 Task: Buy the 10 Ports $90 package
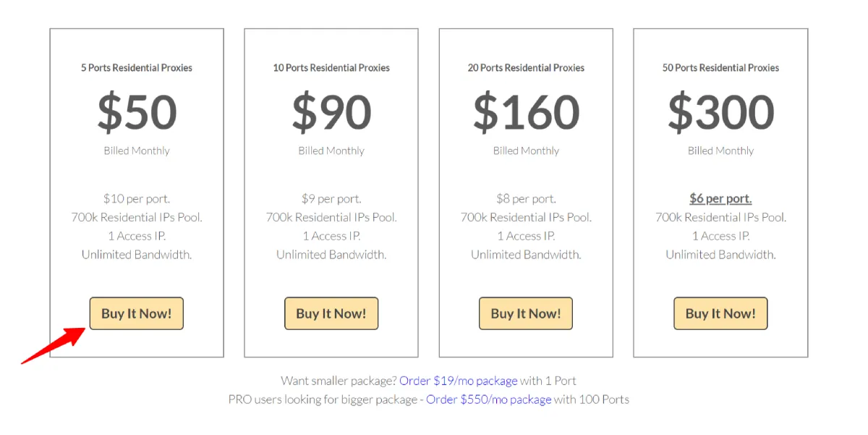[331, 313]
